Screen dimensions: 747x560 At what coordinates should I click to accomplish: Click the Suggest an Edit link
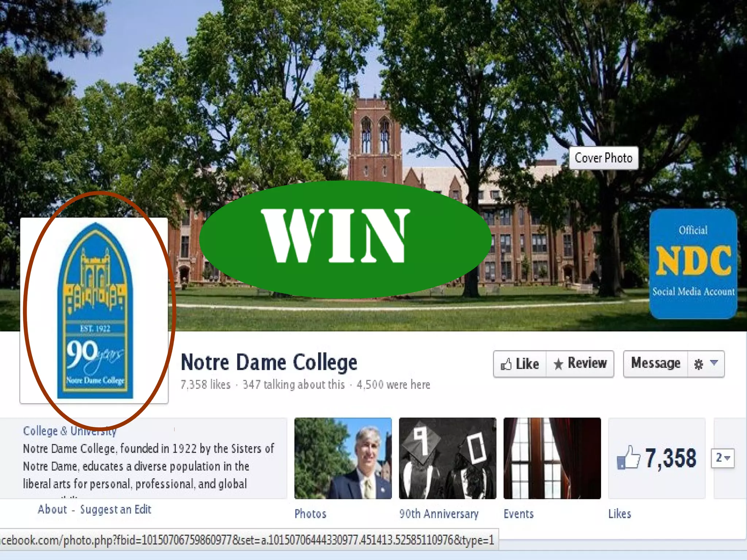click(116, 509)
